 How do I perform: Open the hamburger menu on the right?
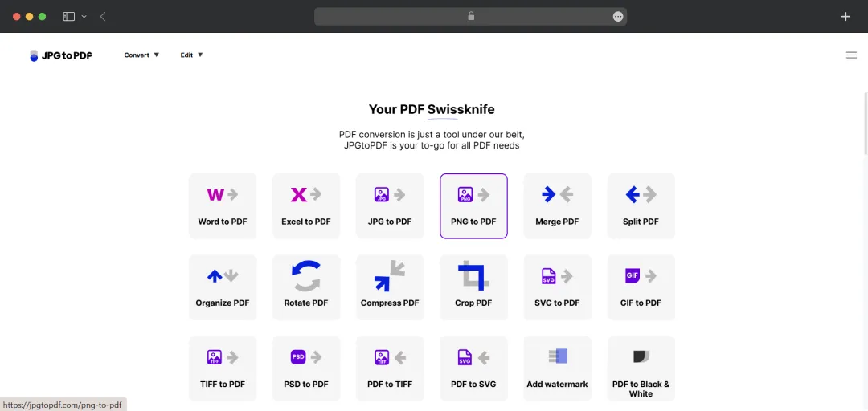(851, 55)
